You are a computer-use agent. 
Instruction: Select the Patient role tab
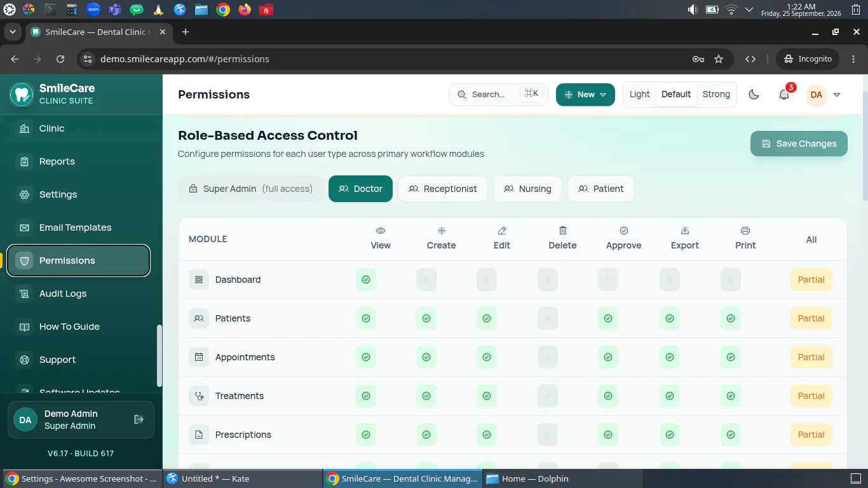pyautogui.click(x=600, y=189)
